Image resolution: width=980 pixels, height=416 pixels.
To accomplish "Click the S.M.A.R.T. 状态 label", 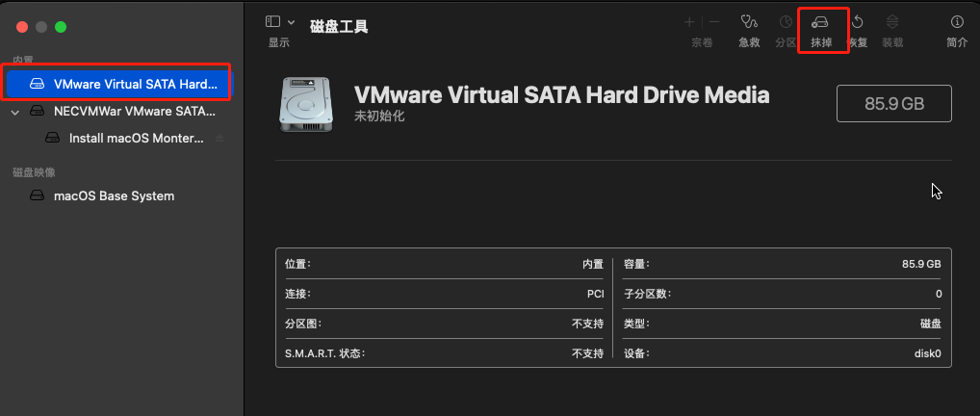I will point(325,353).
